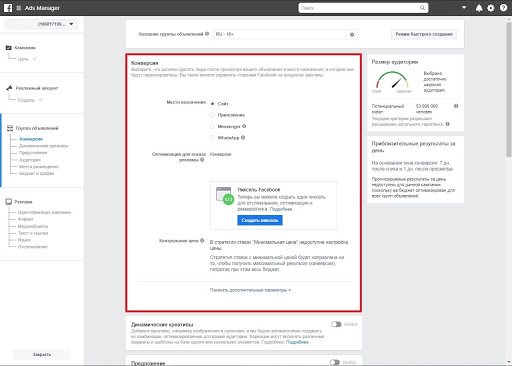
Task: Click info icon next to Messenger
Action: [244, 126]
